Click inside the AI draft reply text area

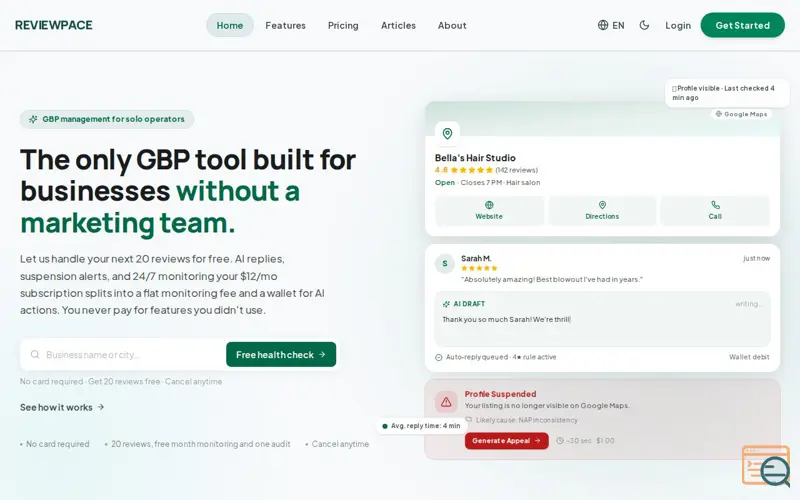[x=602, y=319]
